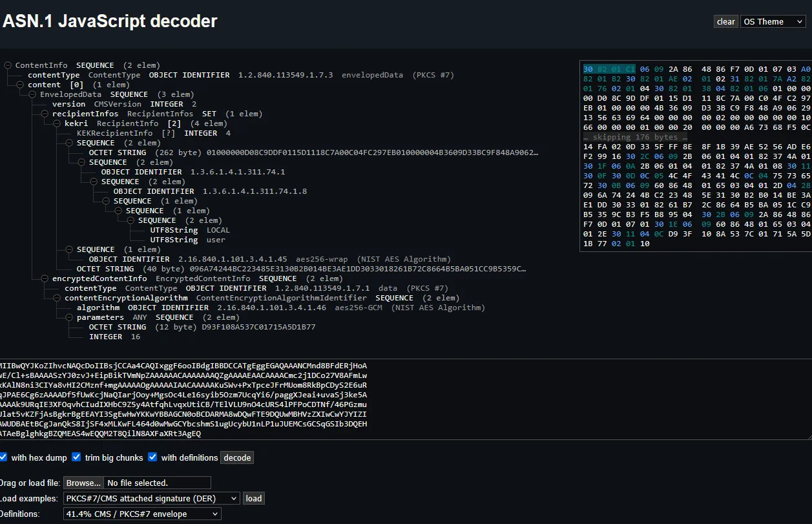Viewport: 812px width, 524px height.
Task: Click the load button for examples
Action: 254,498
